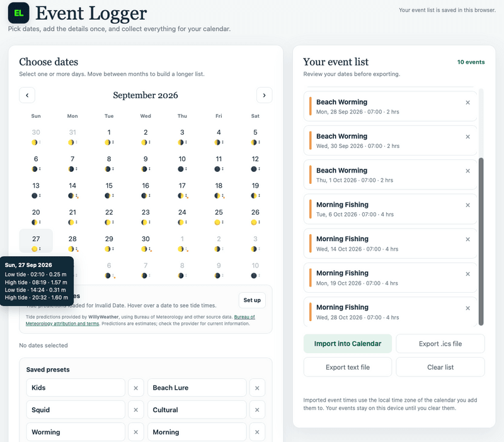Delete the Worming preset

(x=135, y=432)
